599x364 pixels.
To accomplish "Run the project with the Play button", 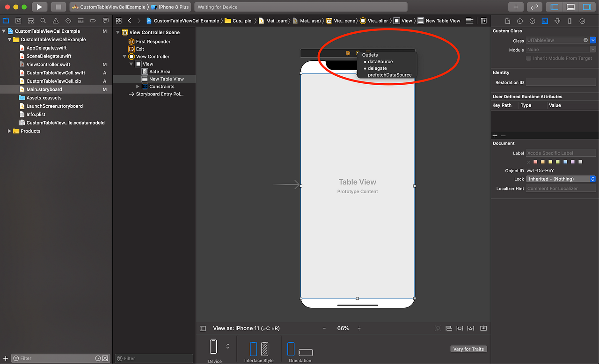I will [x=39, y=7].
